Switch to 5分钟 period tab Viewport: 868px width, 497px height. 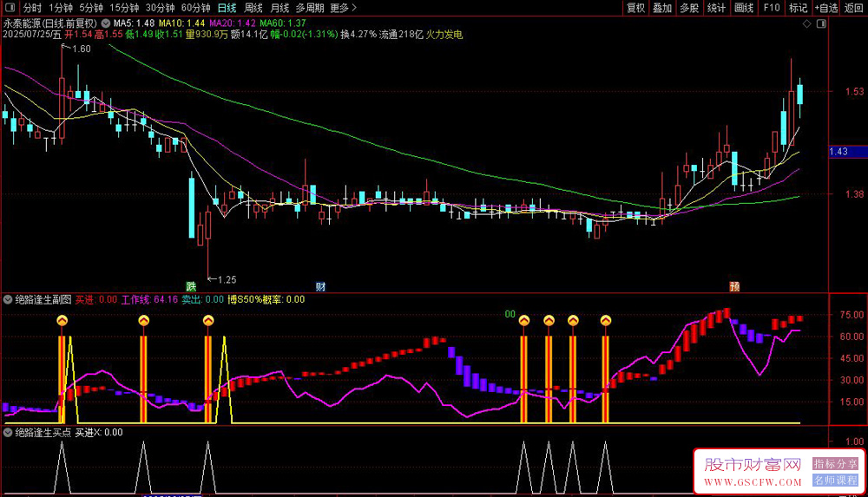click(91, 8)
